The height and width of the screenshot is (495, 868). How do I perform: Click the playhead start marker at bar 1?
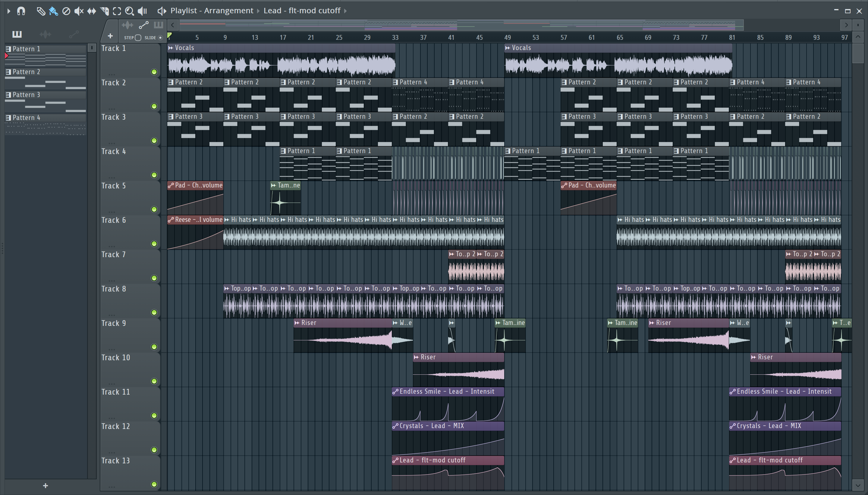[169, 36]
